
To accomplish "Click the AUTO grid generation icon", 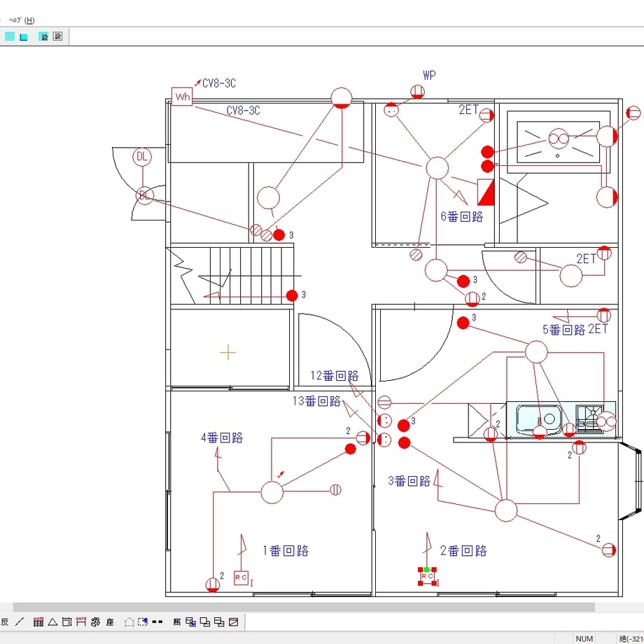I will [x=38, y=622].
